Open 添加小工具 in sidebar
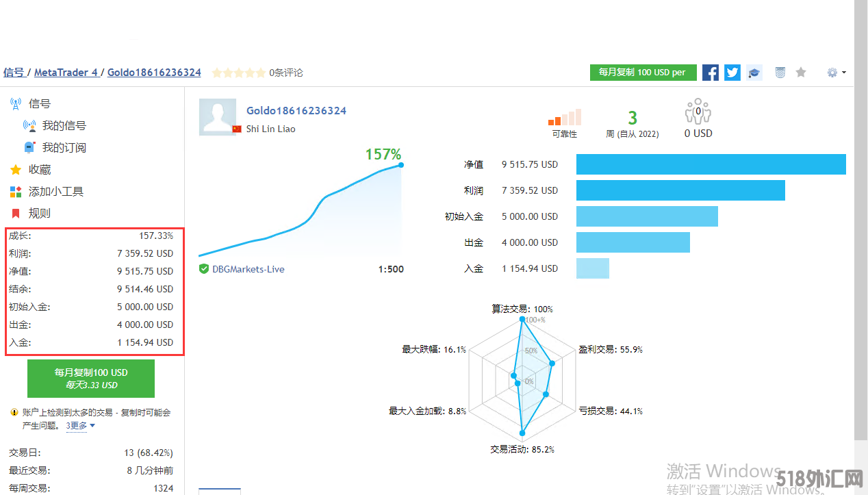Image resolution: width=868 pixels, height=495 pixels. click(x=55, y=192)
